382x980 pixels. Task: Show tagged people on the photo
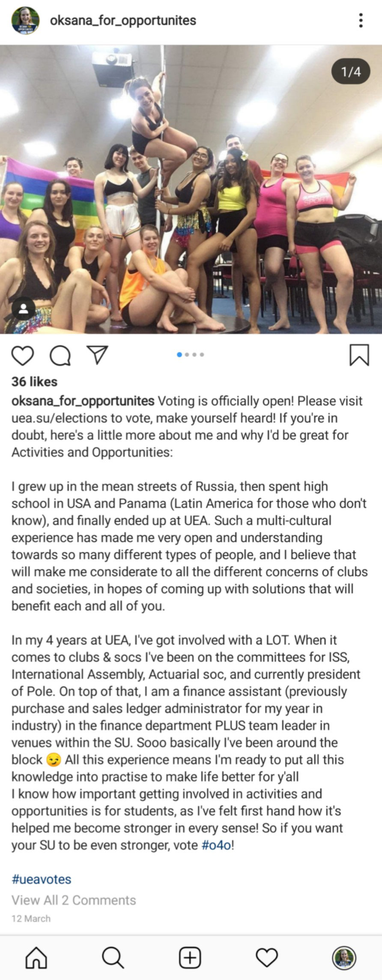(x=24, y=308)
